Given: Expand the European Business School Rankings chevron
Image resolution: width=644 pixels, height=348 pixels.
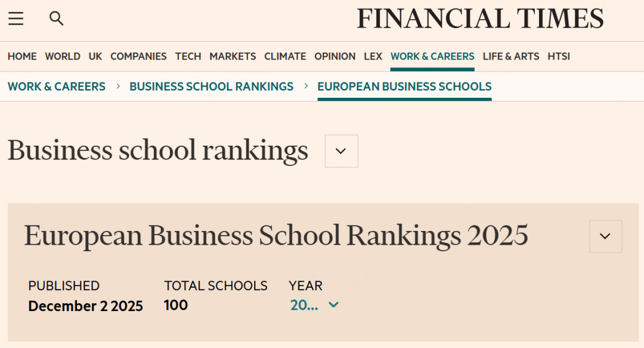Looking at the screenshot, I should pyautogui.click(x=605, y=236).
